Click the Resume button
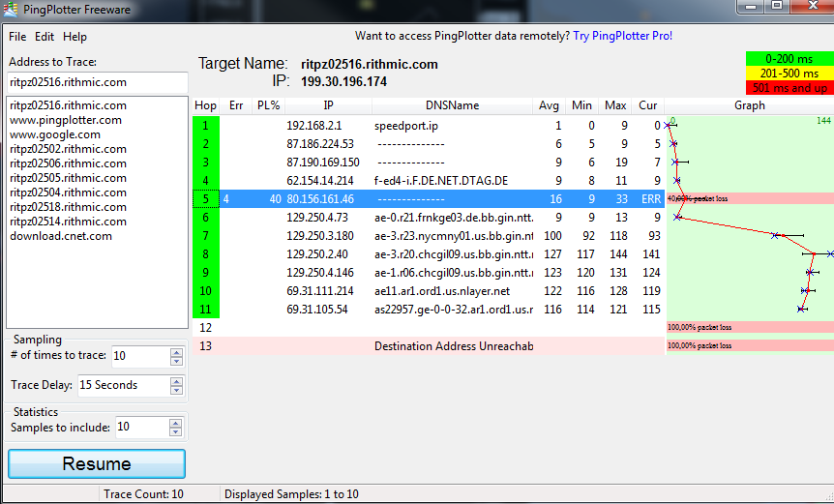Viewport: 834px width, 504px height. coord(97,463)
